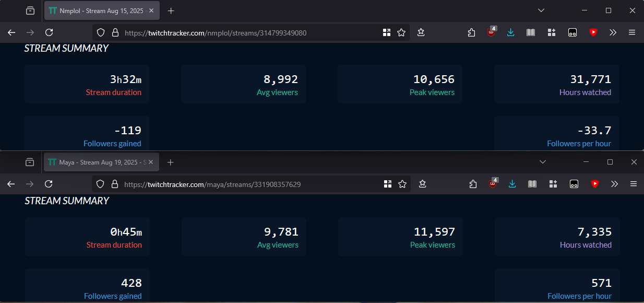Expand tab list in Nmplol window

[x=541, y=10]
